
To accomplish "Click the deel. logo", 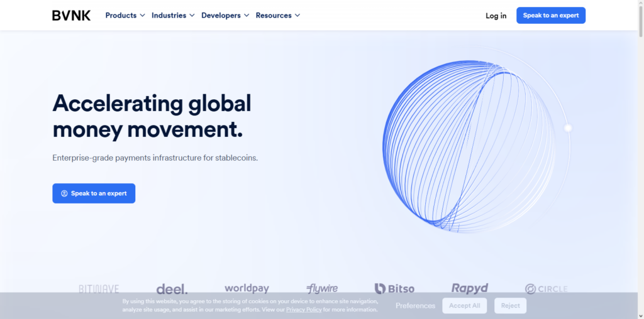I will [x=172, y=289].
